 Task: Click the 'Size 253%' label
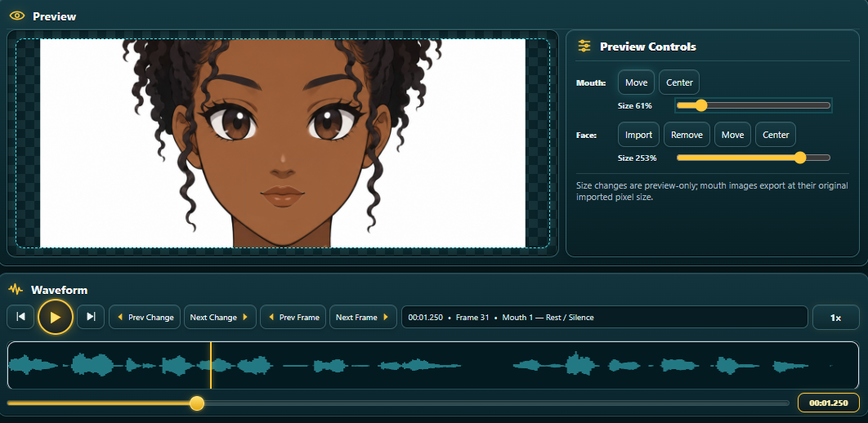(637, 158)
